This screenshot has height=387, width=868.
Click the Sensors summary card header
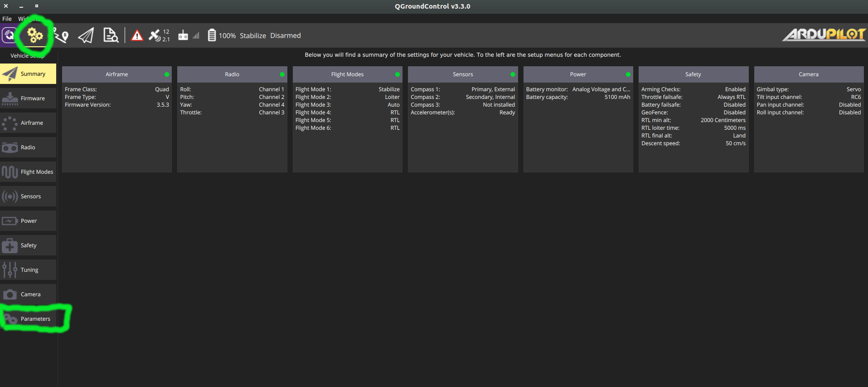[463, 74]
